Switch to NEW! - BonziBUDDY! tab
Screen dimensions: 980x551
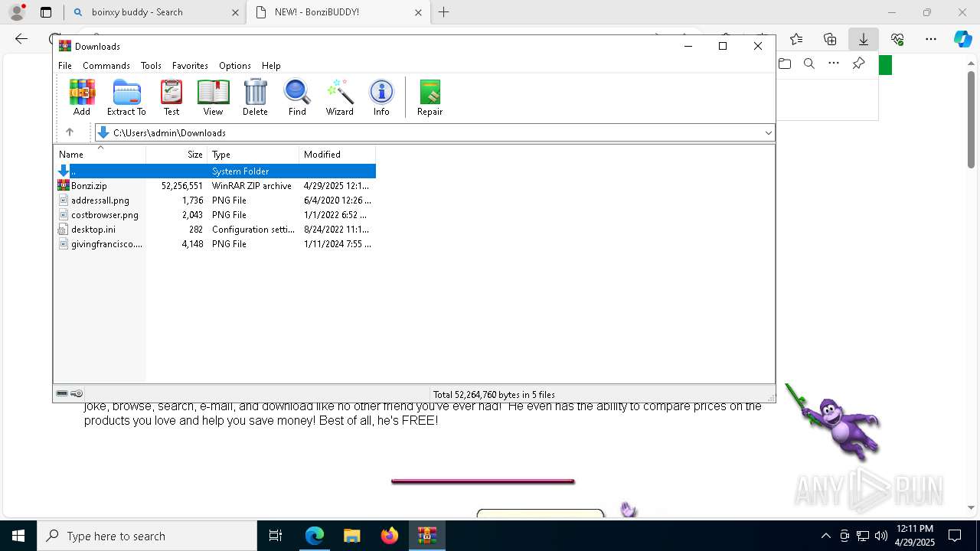point(339,12)
